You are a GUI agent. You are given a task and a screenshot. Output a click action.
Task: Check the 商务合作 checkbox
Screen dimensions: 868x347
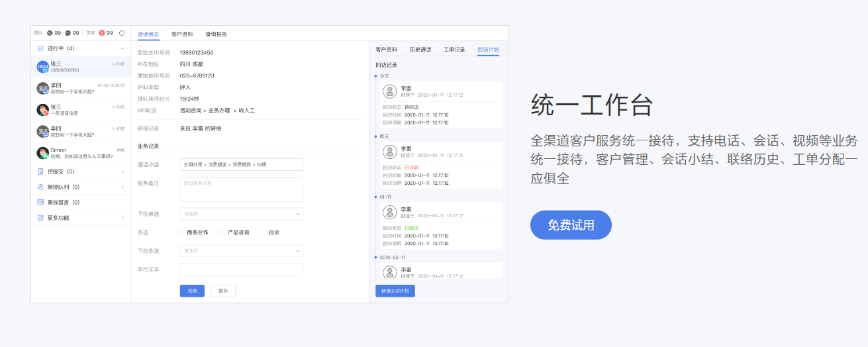click(x=183, y=232)
